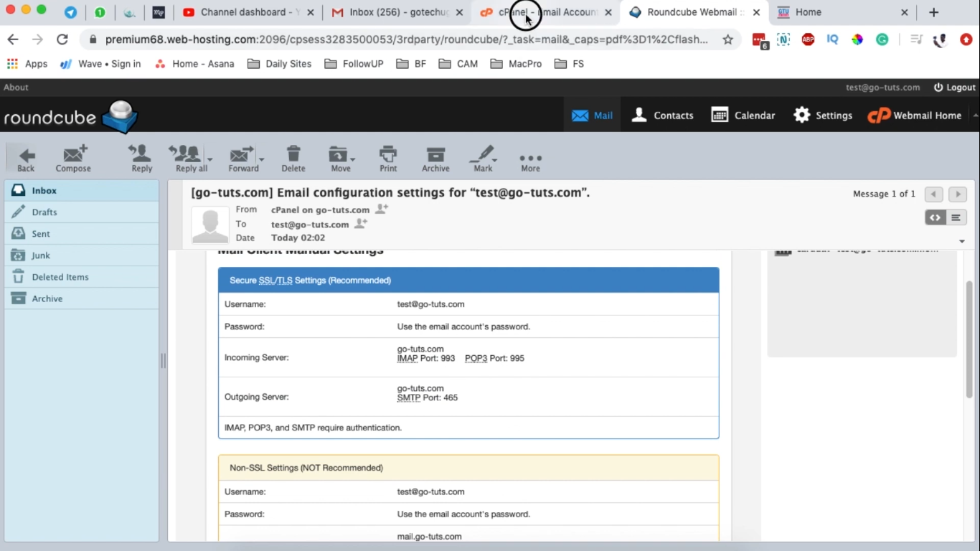Select the Inbox folder
Image resolution: width=980 pixels, height=551 pixels.
82,191
